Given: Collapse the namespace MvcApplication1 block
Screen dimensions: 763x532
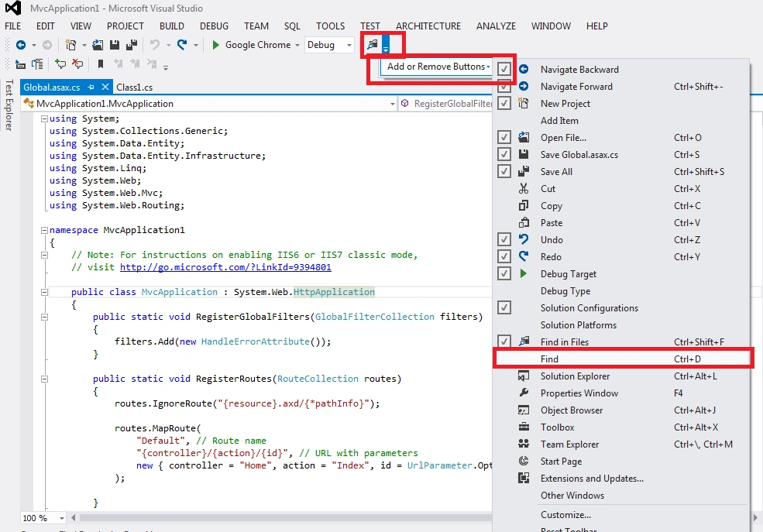Looking at the screenshot, I should pyautogui.click(x=44, y=230).
